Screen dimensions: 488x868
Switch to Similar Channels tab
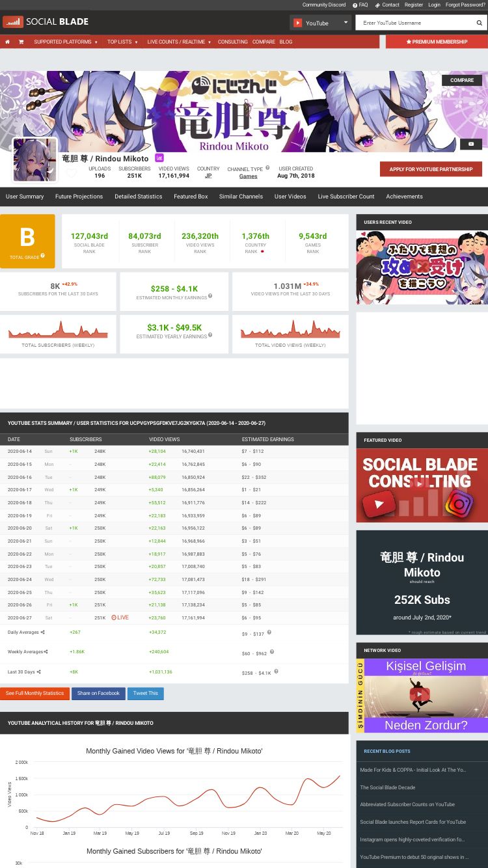point(241,197)
